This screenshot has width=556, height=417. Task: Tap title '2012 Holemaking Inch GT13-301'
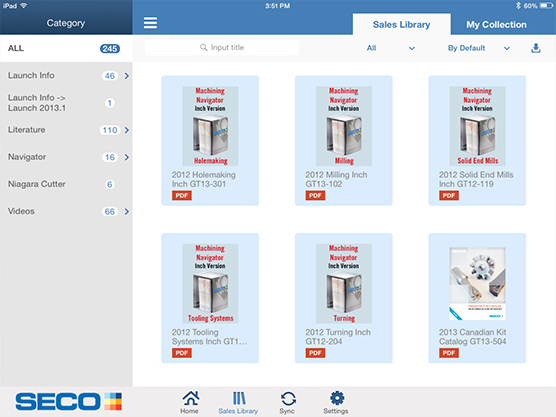pos(204,179)
